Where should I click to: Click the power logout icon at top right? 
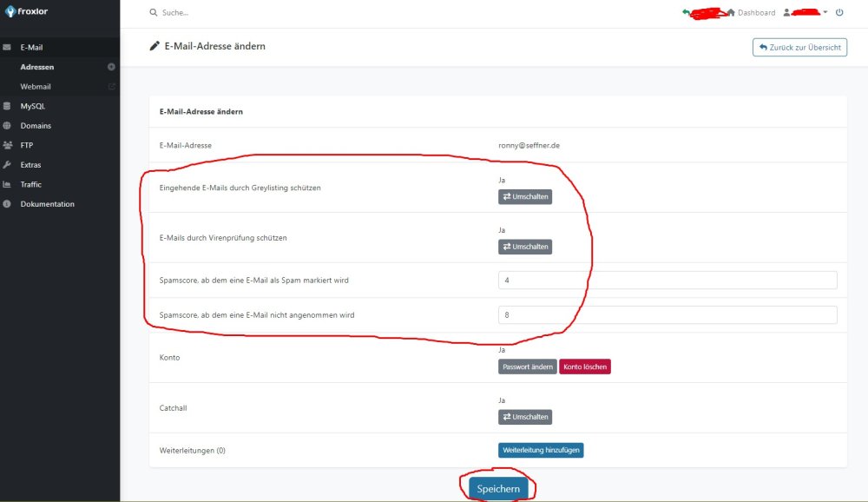click(839, 13)
